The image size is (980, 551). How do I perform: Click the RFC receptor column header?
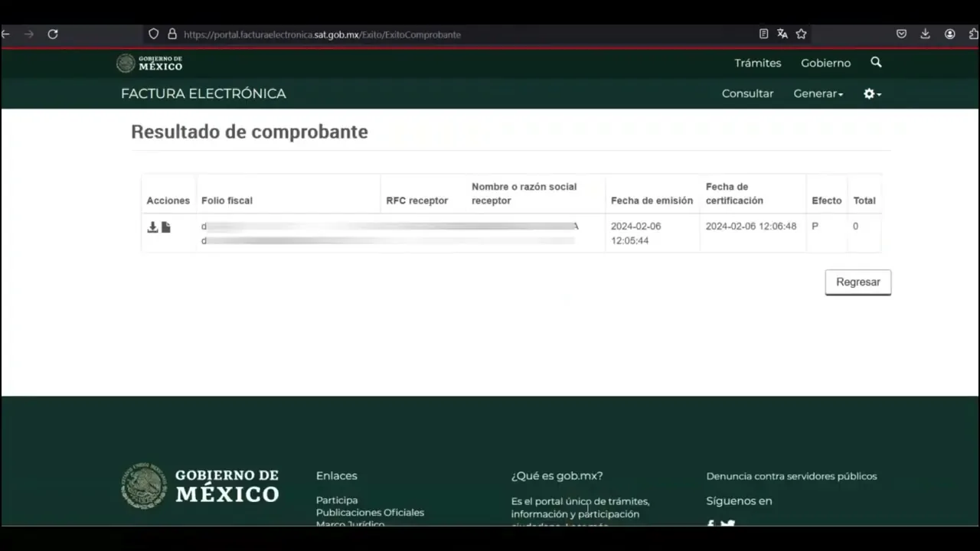[417, 201]
